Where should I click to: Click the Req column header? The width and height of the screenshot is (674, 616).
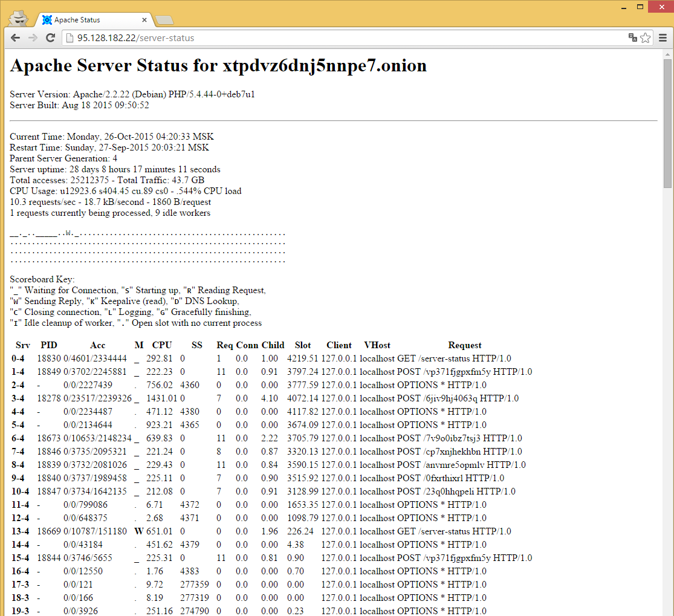click(225, 345)
